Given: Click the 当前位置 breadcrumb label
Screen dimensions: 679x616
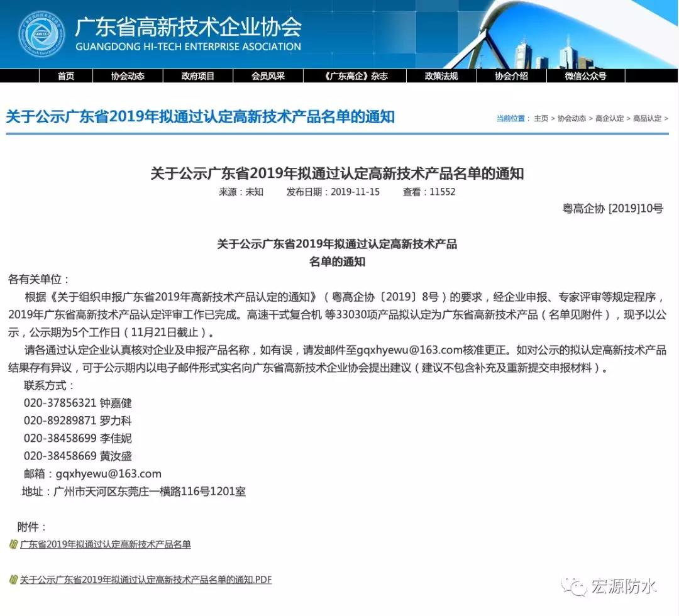Looking at the screenshot, I should pyautogui.click(x=512, y=118).
